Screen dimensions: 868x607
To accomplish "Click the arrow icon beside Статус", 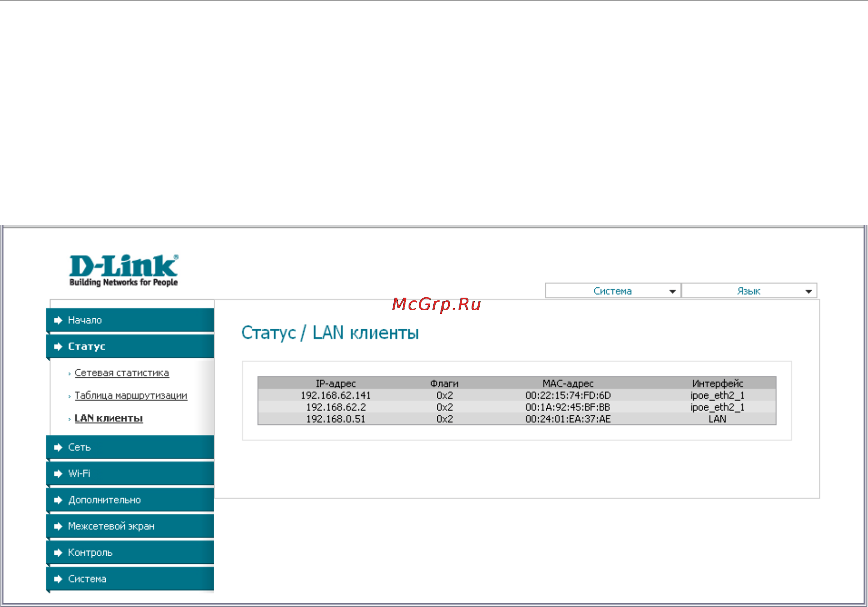I will click(58, 347).
